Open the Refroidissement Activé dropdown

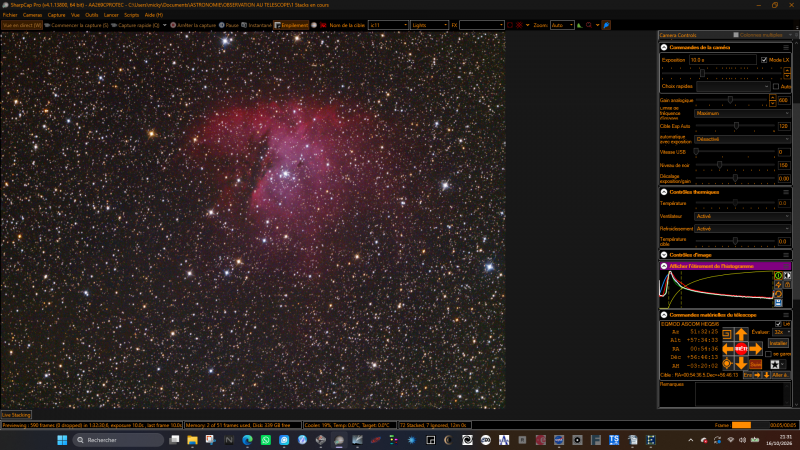coord(742,229)
